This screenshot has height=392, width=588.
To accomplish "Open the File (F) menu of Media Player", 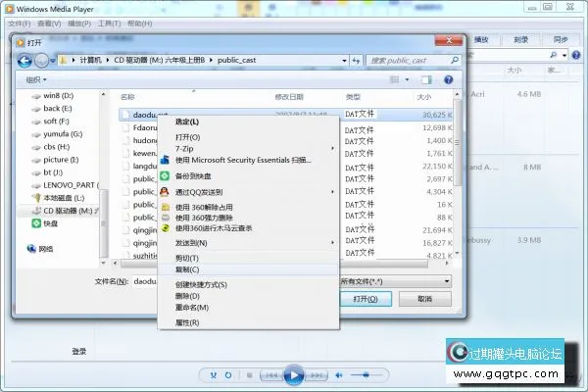I will pos(20,24).
